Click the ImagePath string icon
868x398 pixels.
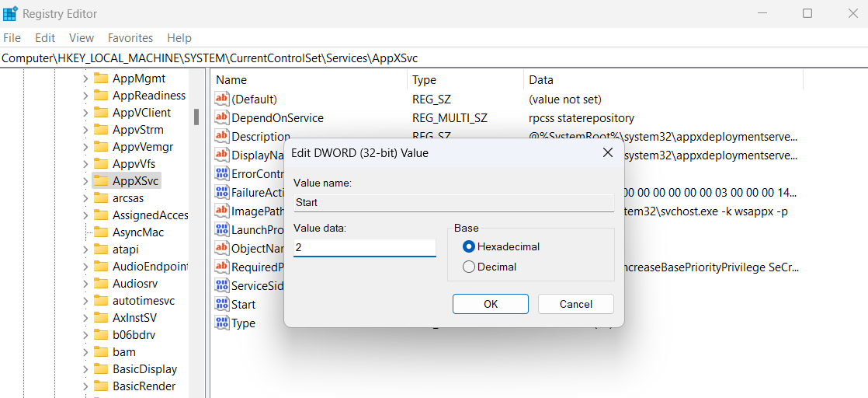point(222,211)
